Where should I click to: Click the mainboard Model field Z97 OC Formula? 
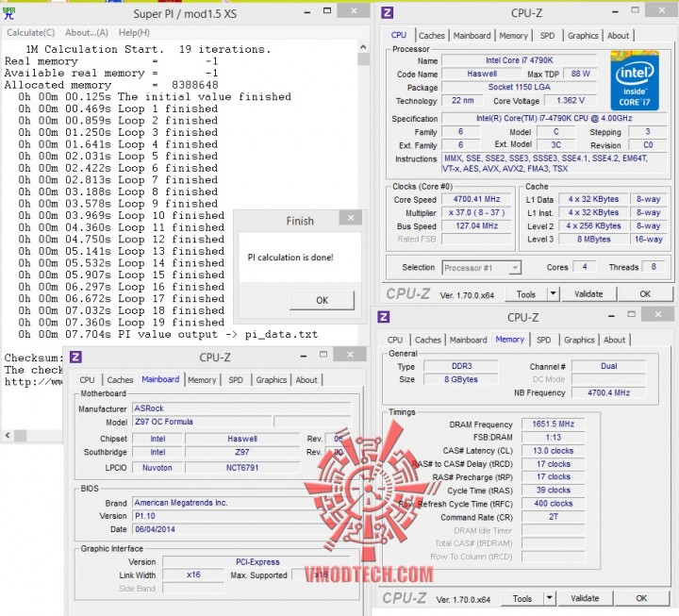pyautogui.click(x=202, y=422)
